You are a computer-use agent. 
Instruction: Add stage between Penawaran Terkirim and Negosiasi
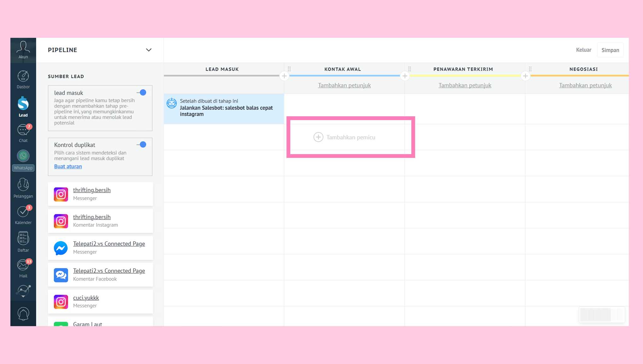(x=525, y=76)
